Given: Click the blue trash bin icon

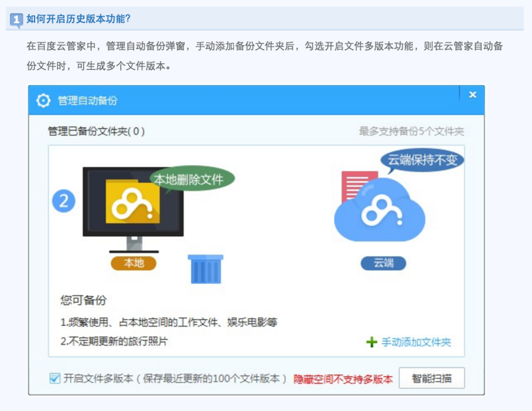Looking at the screenshot, I should 205,269.
